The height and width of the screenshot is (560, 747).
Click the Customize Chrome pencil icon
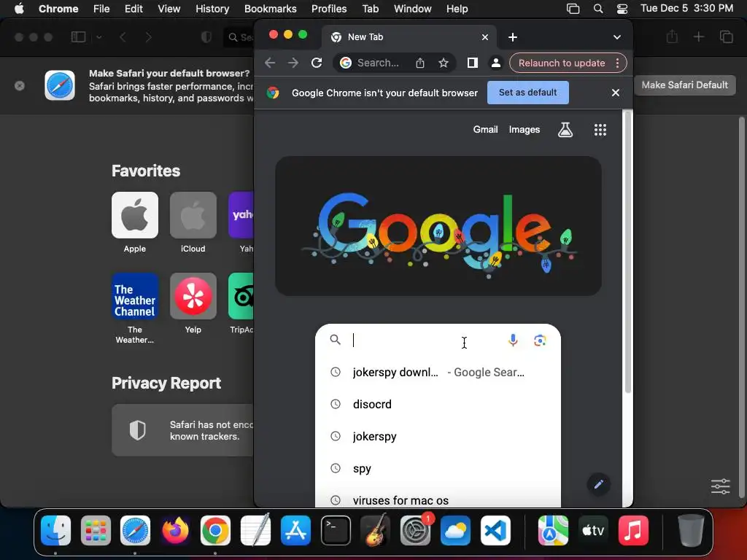(x=598, y=484)
